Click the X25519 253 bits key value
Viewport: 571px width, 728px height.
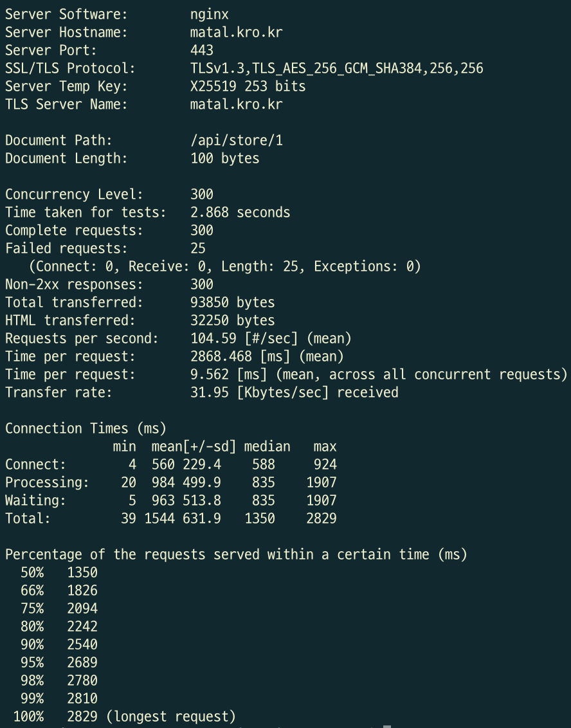(x=248, y=86)
